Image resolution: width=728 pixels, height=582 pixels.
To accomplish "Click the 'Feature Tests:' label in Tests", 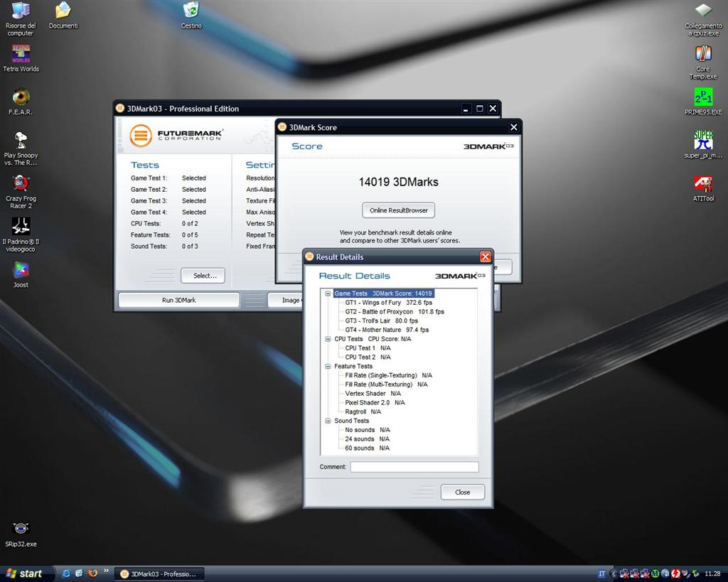I will pyautogui.click(x=151, y=235).
